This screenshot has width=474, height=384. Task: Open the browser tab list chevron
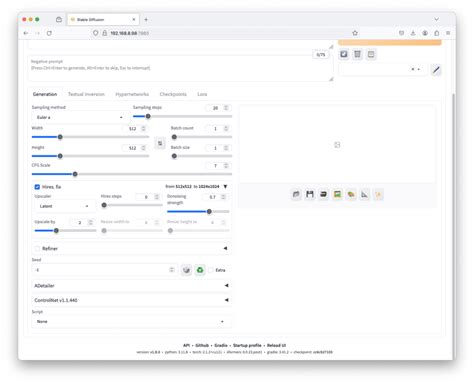(436, 19)
